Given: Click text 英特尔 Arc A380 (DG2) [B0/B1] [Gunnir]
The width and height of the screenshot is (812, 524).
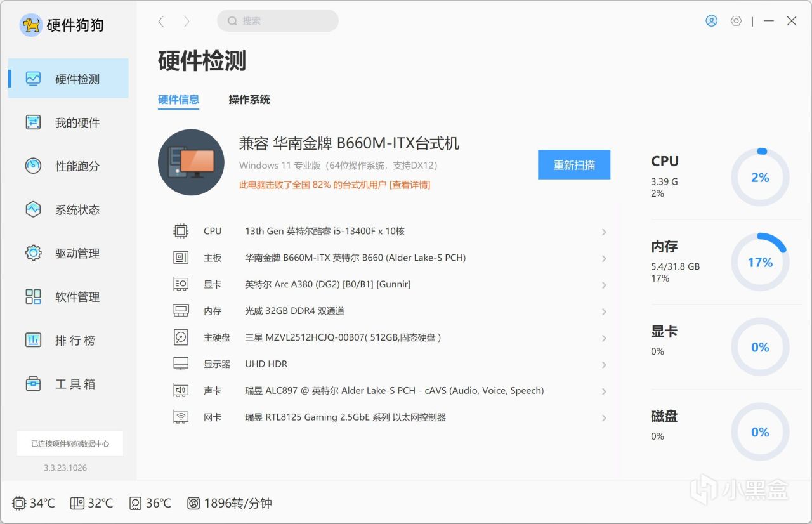Looking at the screenshot, I should tap(328, 284).
